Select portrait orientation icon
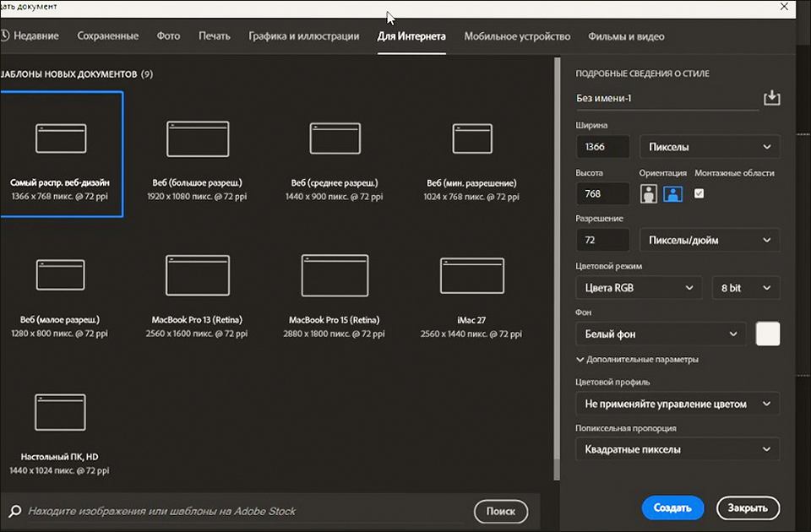Viewport: 811px width, 532px height. 649,194
